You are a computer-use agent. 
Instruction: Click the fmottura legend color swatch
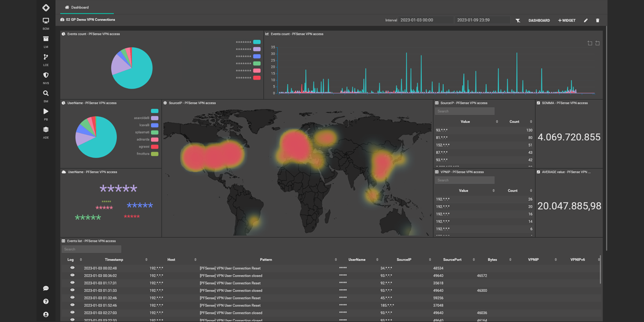[155, 154]
